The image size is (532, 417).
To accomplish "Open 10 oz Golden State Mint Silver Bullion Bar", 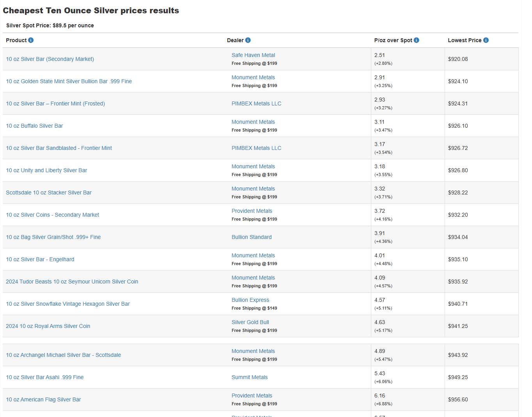I will pyautogui.click(x=69, y=81).
